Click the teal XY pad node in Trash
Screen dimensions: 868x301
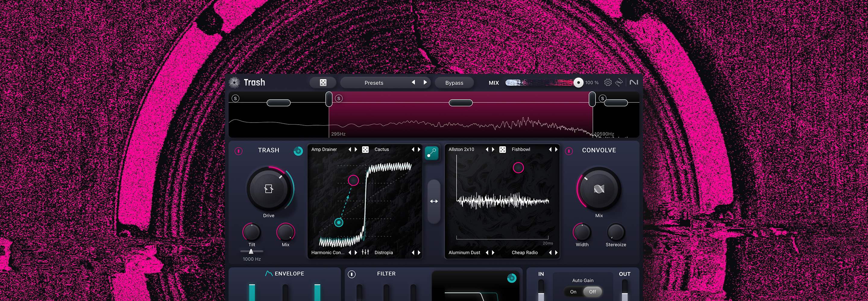pos(339,222)
